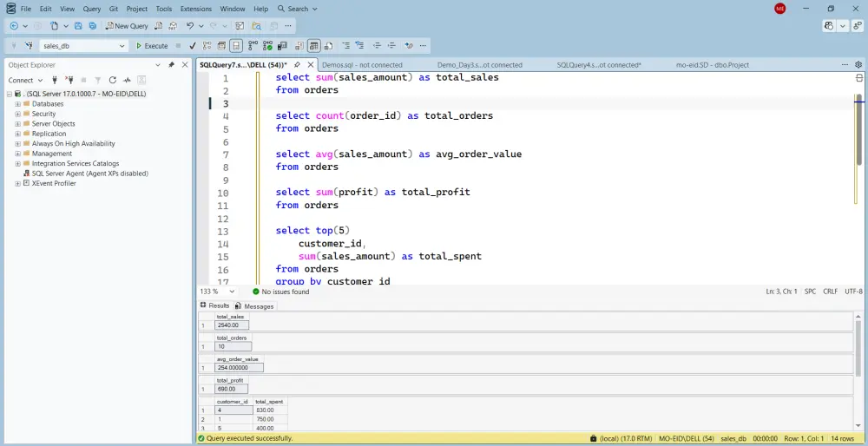
Task: Click the Execute button
Action: tap(152, 46)
